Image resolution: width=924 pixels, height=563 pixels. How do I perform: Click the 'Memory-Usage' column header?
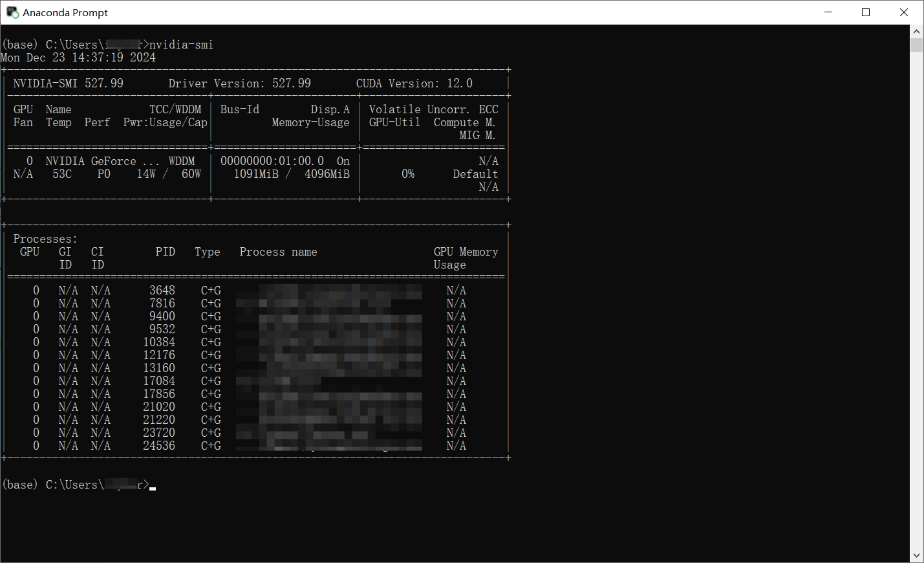point(311,122)
